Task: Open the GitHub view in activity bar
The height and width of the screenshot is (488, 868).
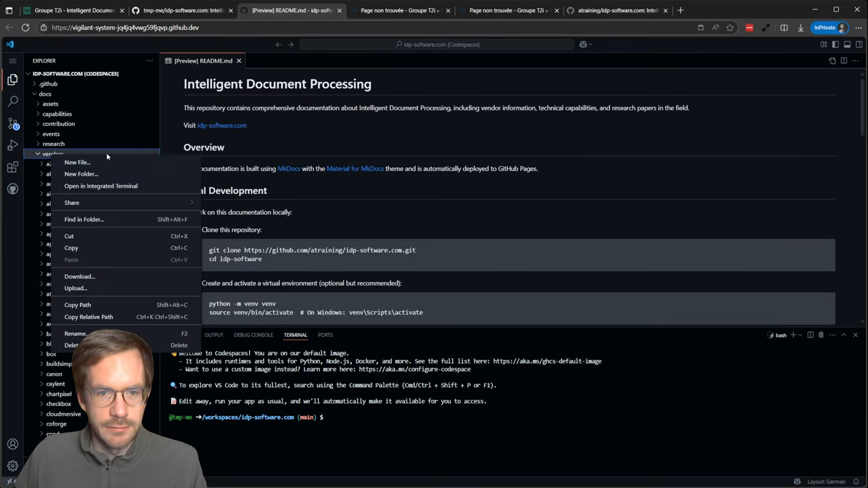Action: [x=12, y=188]
